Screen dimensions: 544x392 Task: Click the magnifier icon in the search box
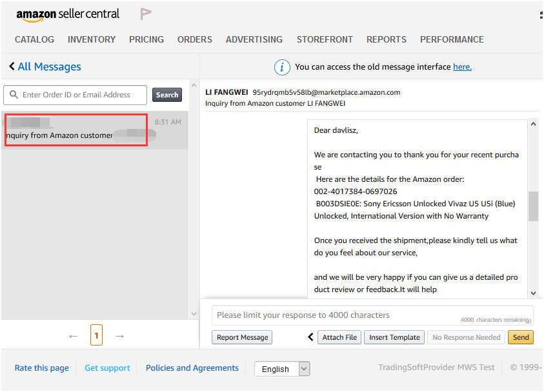pyautogui.click(x=14, y=95)
